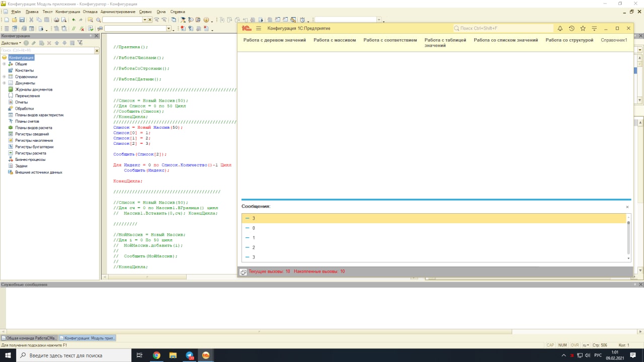Expand the Справочники tree node
The image size is (644, 362).
(x=4, y=77)
